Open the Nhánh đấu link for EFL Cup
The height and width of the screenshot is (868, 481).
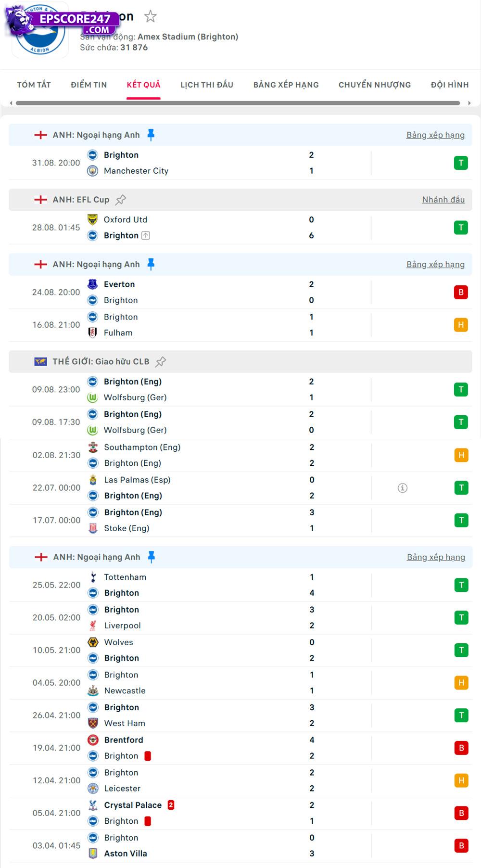click(x=444, y=199)
